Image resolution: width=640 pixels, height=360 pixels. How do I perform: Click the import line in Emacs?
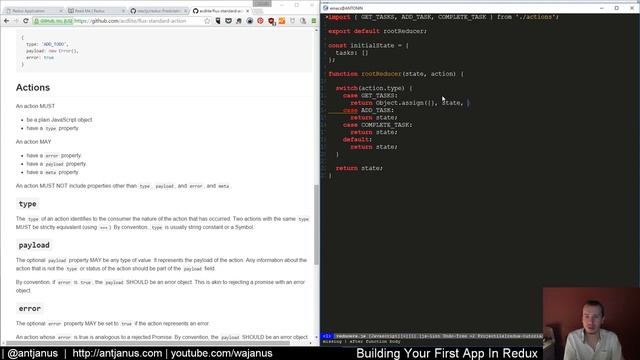pos(444,17)
